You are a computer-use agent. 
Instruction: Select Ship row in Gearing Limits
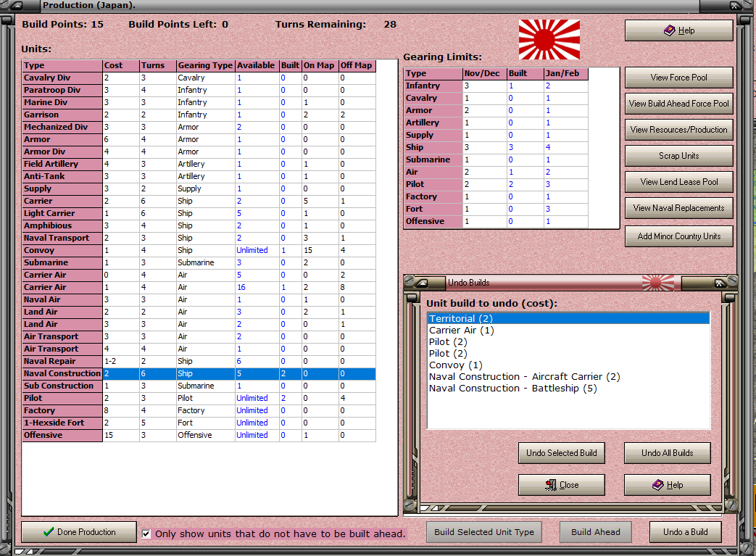click(496, 148)
